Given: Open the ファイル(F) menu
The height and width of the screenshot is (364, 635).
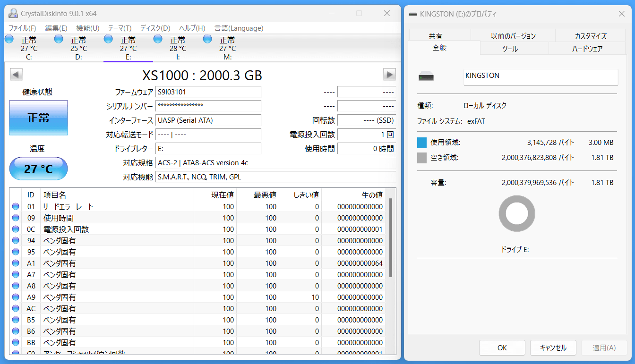Looking at the screenshot, I should tap(22, 28).
